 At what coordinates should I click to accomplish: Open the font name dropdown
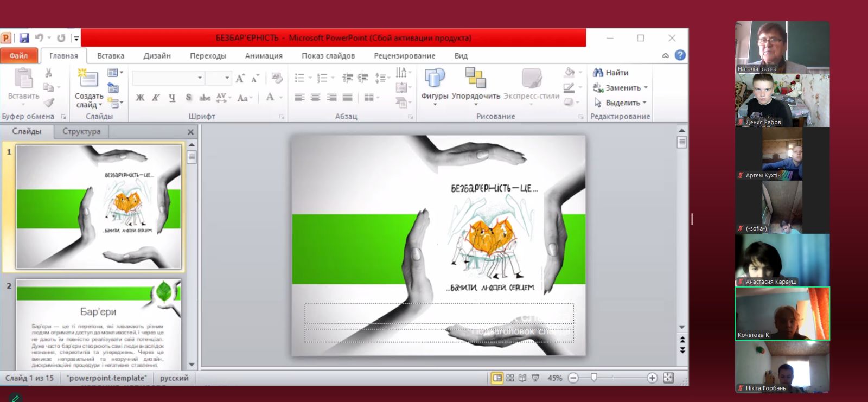click(200, 78)
